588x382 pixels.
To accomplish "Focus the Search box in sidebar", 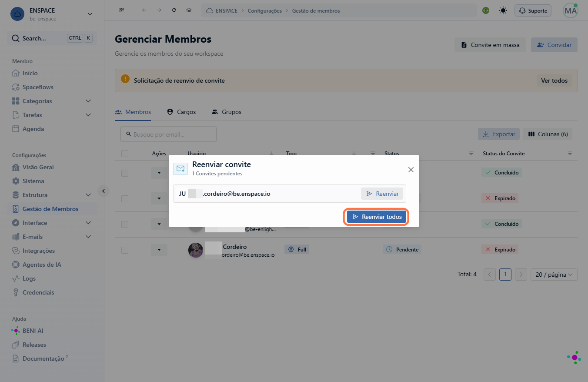I will click(52, 38).
